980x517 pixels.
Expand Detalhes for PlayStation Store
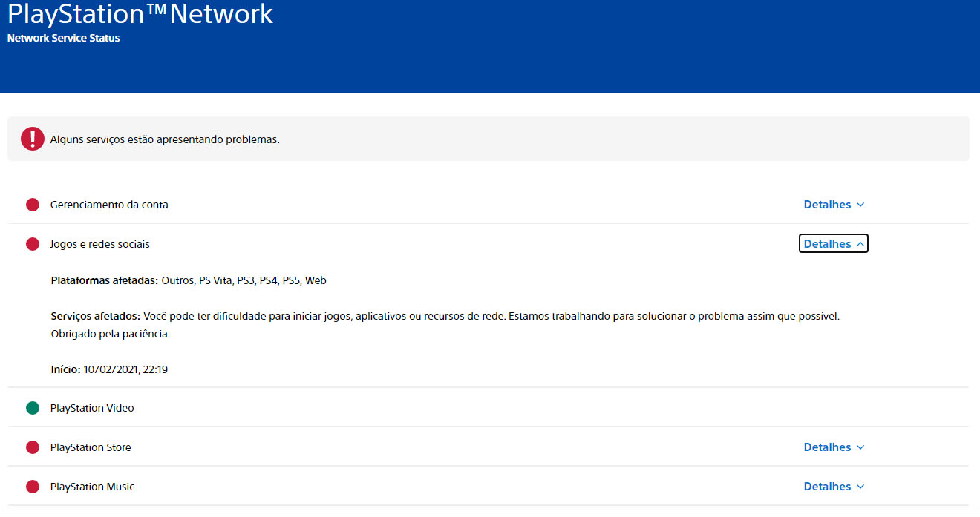[x=834, y=447]
